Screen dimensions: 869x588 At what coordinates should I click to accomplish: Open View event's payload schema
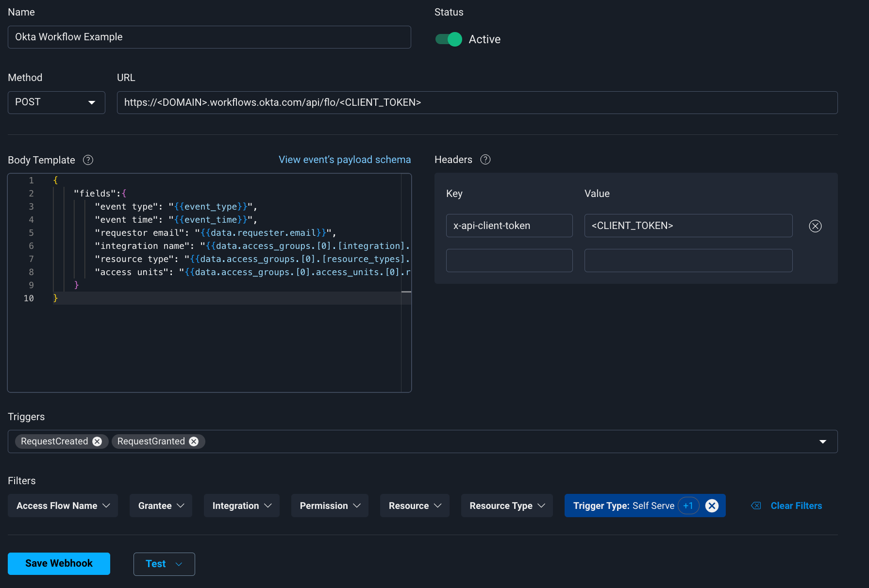tap(345, 159)
